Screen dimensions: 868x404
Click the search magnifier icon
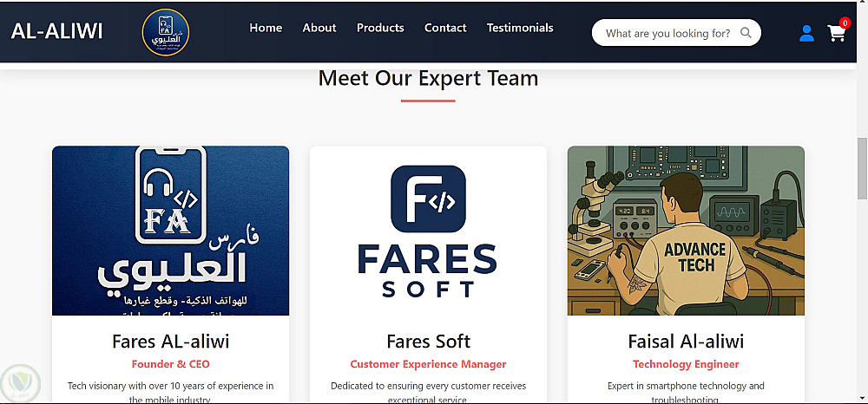pos(746,34)
